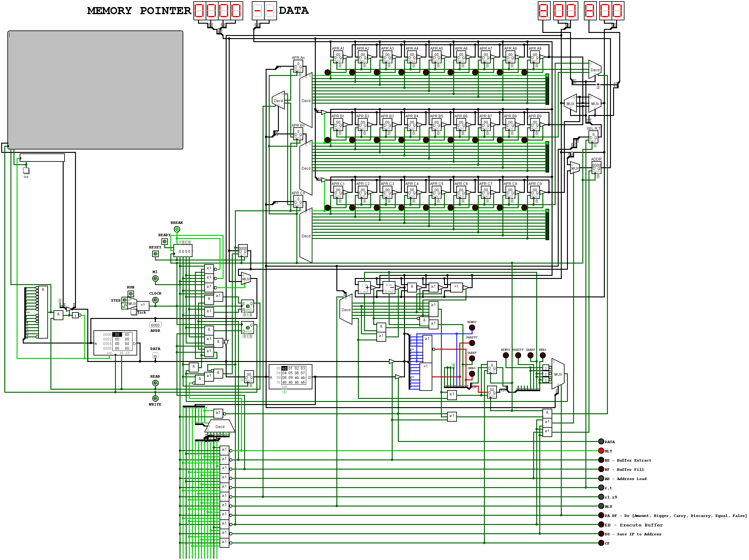Toggle the BREAK input switch
The image size is (749, 560).
click(x=177, y=229)
